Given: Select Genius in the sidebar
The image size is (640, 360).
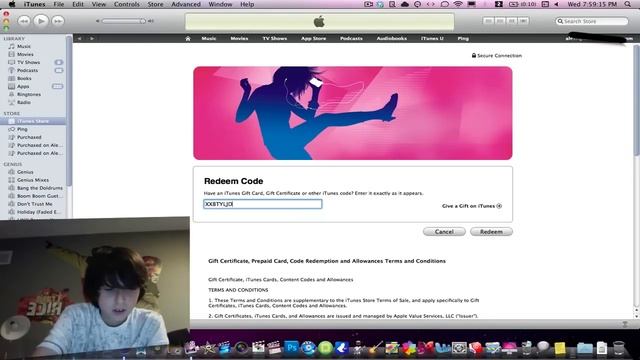Looking at the screenshot, I should point(25,172).
